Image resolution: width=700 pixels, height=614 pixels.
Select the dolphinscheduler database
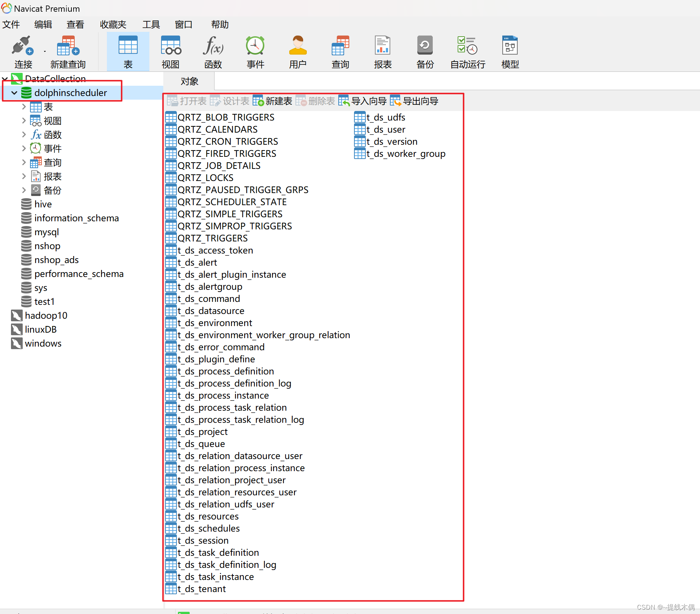70,93
